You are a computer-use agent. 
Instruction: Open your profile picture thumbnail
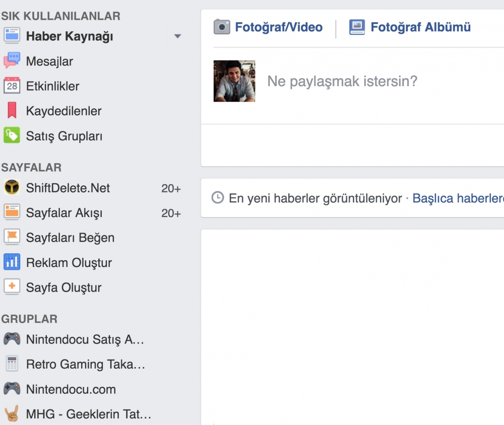coord(234,81)
